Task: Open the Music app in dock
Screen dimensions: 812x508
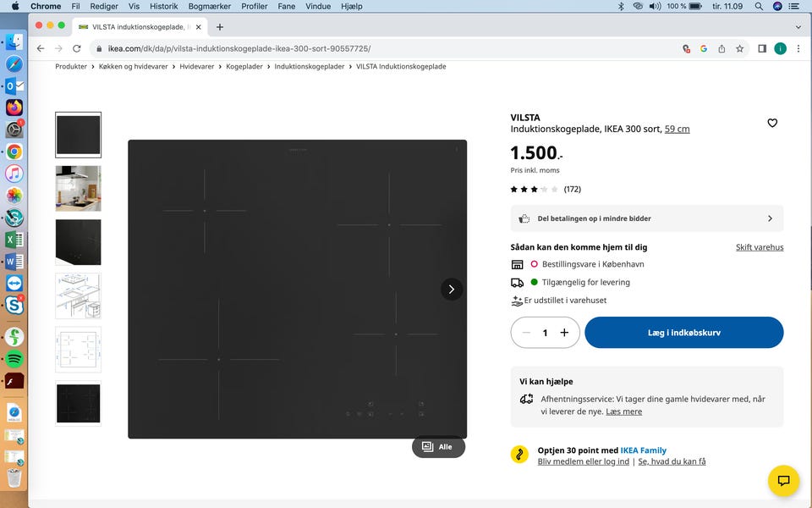Action: point(14,174)
